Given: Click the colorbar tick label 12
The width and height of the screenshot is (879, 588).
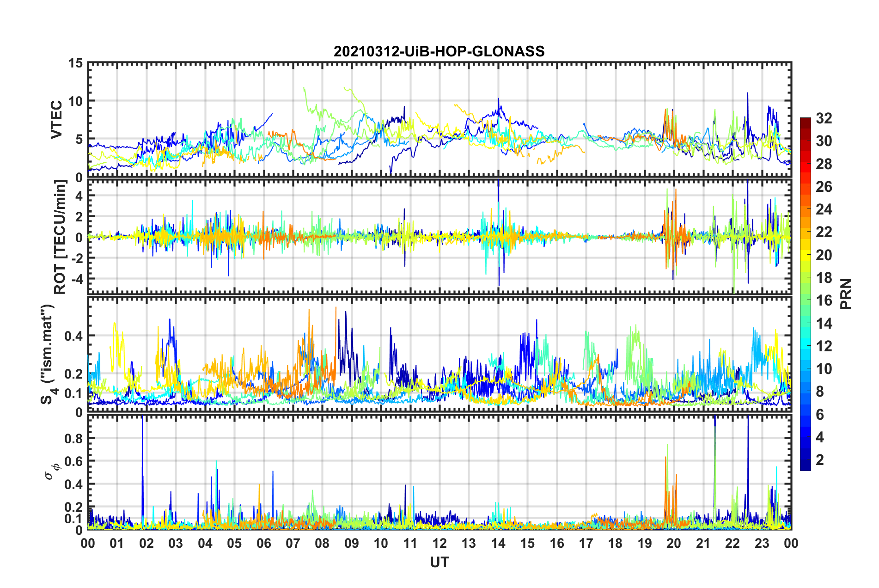Looking at the screenshot, I should point(824,346).
